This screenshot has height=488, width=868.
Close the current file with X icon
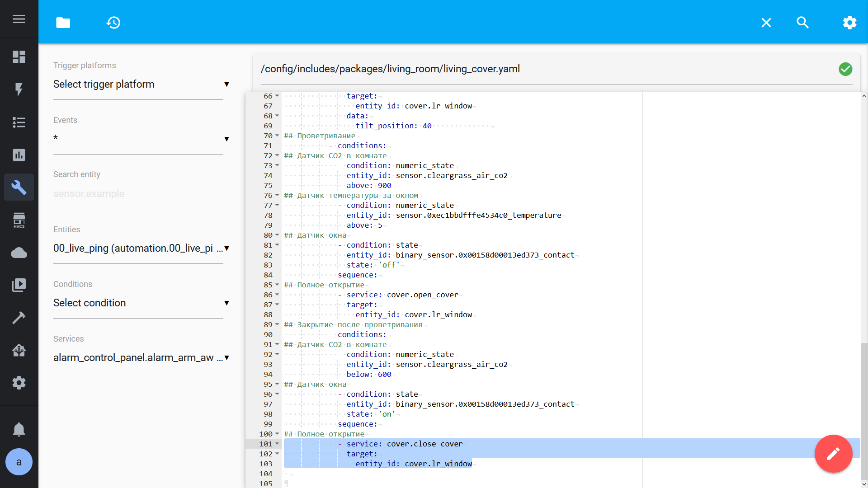click(x=766, y=23)
